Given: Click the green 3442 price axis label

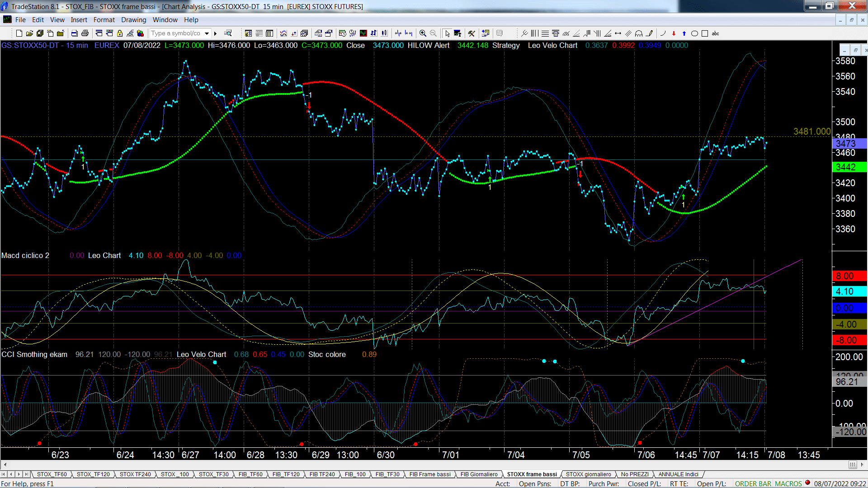Looking at the screenshot, I should [849, 167].
